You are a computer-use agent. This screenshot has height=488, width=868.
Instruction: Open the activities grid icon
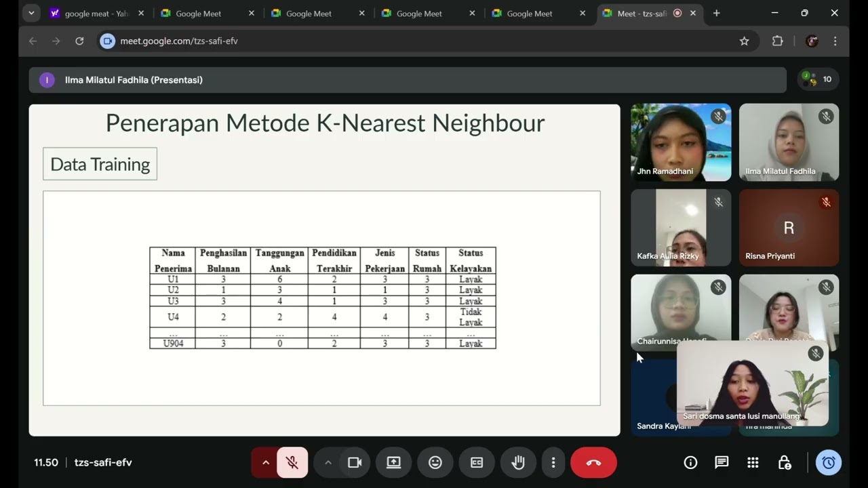753,462
